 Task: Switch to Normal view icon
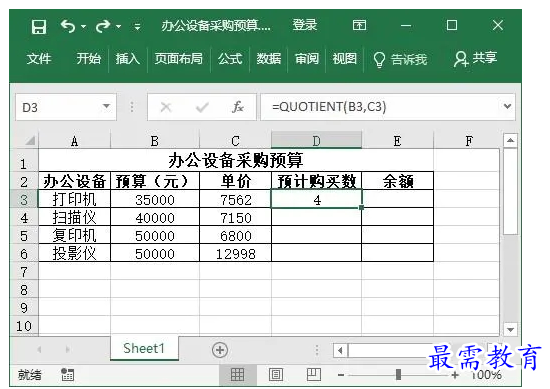tap(237, 374)
